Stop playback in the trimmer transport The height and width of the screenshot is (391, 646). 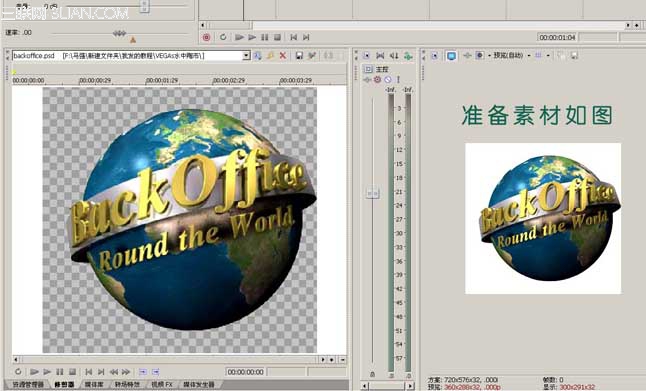point(72,372)
